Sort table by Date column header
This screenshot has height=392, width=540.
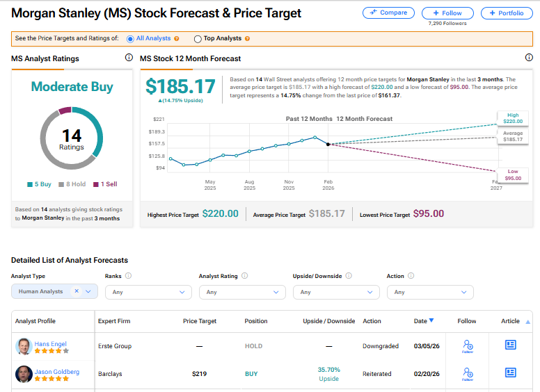[424, 321]
